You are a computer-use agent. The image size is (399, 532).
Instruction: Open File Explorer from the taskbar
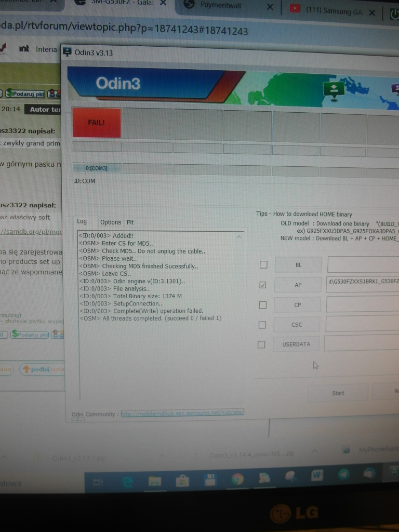(155, 481)
